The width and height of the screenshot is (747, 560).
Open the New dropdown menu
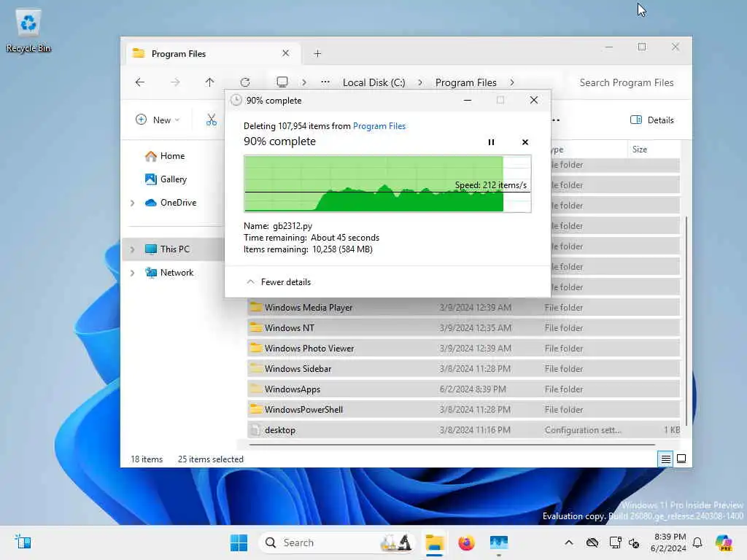[158, 120]
